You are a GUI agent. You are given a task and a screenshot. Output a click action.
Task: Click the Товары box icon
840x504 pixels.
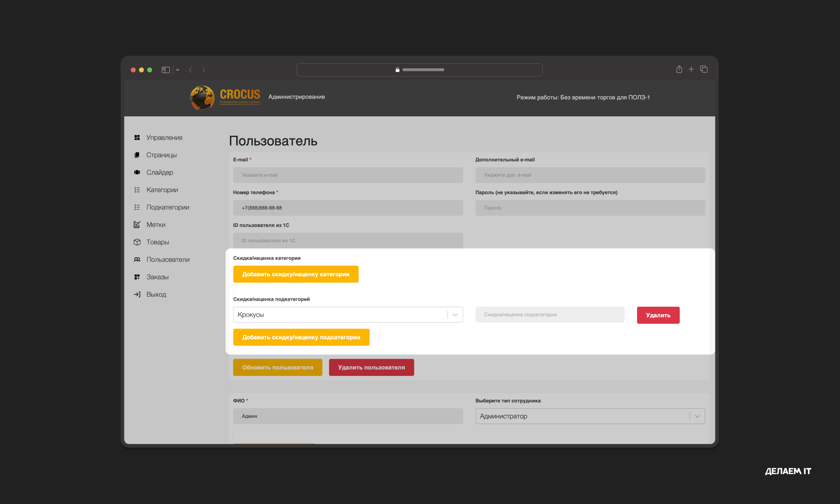137,242
